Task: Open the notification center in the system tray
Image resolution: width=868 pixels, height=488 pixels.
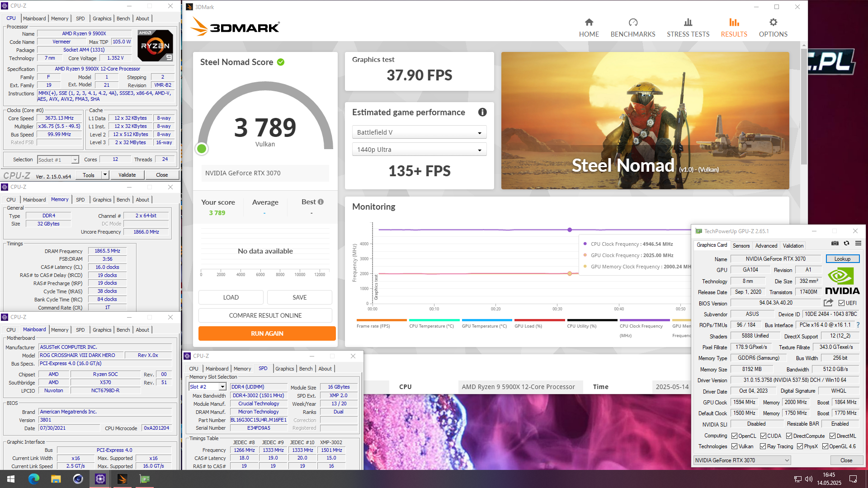Action: (853, 479)
